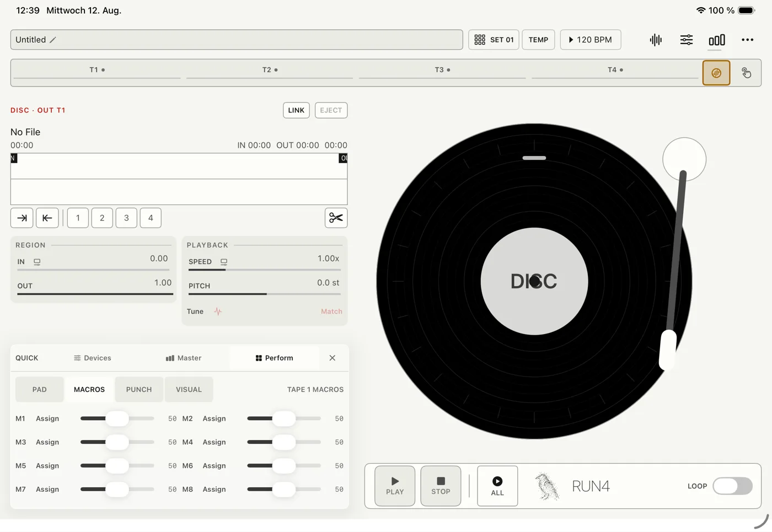Open the SET 01 grid selector
Image resolution: width=772 pixels, height=532 pixels.
[494, 40]
